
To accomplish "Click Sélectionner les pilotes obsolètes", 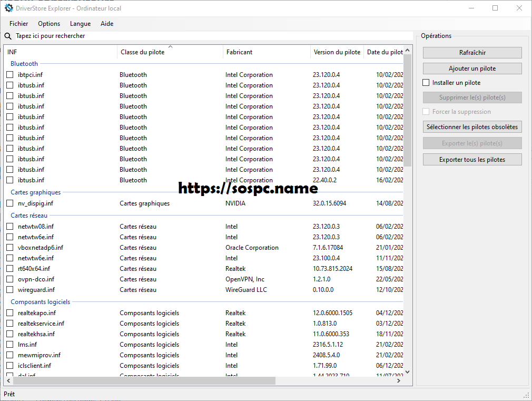I will click(472, 127).
